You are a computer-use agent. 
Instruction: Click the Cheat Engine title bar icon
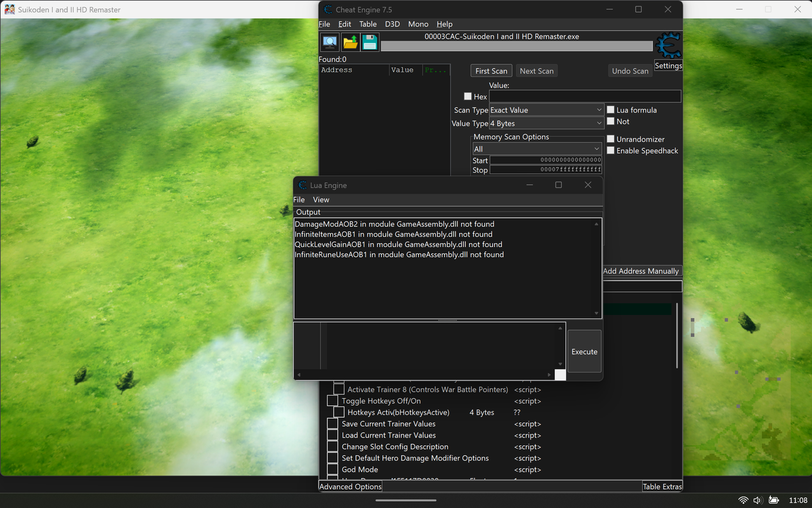coord(328,10)
